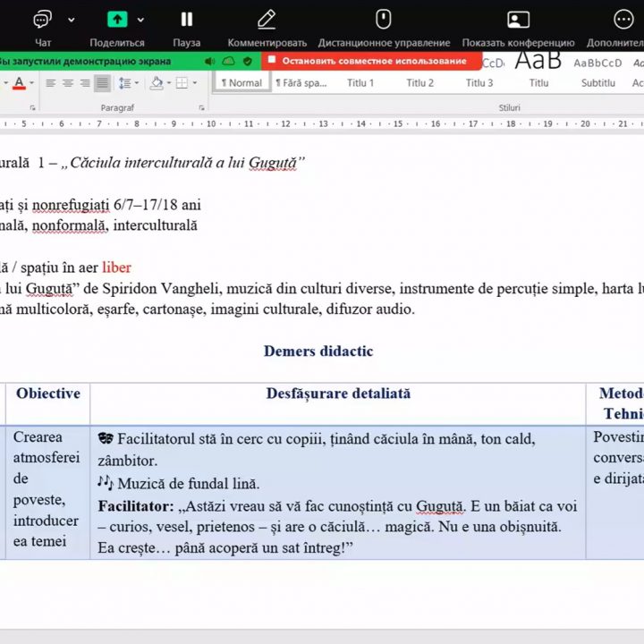
Task: Toggle the shared audio speaker icon
Action: [x=210, y=61]
